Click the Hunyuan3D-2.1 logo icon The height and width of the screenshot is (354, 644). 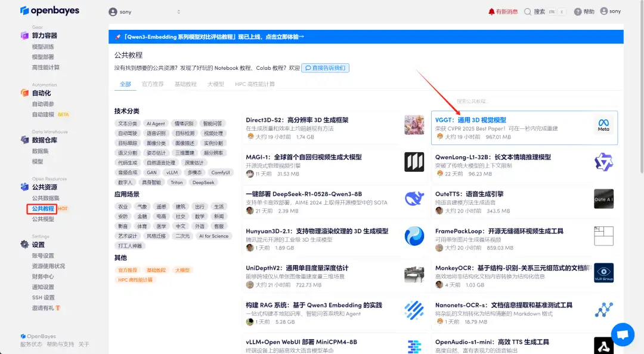pos(414,236)
